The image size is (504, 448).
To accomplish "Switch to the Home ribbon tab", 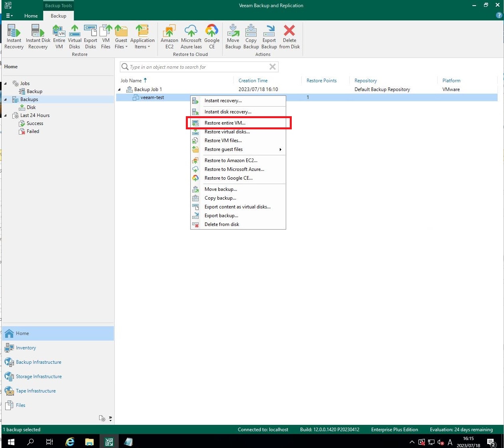I will coord(31,16).
